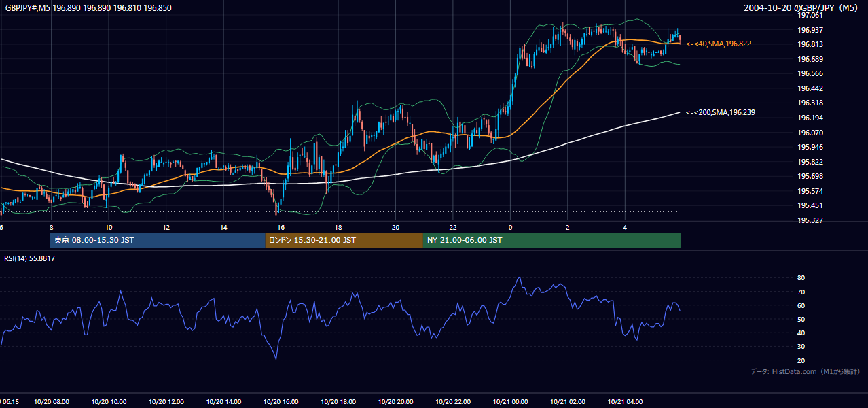Click price axis value 195.574

point(810,191)
